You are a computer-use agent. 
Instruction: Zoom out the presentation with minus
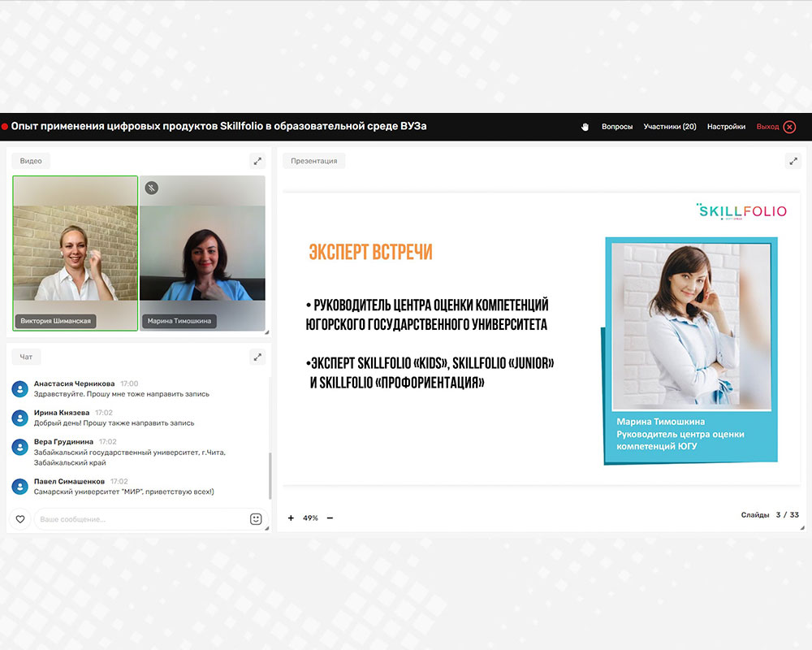[330, 518]
